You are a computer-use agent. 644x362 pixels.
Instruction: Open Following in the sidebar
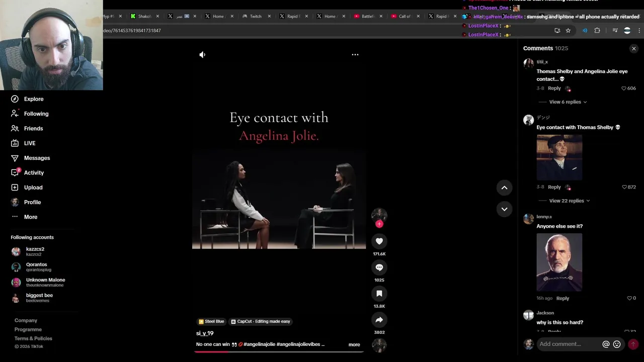[x=36, y=114]
